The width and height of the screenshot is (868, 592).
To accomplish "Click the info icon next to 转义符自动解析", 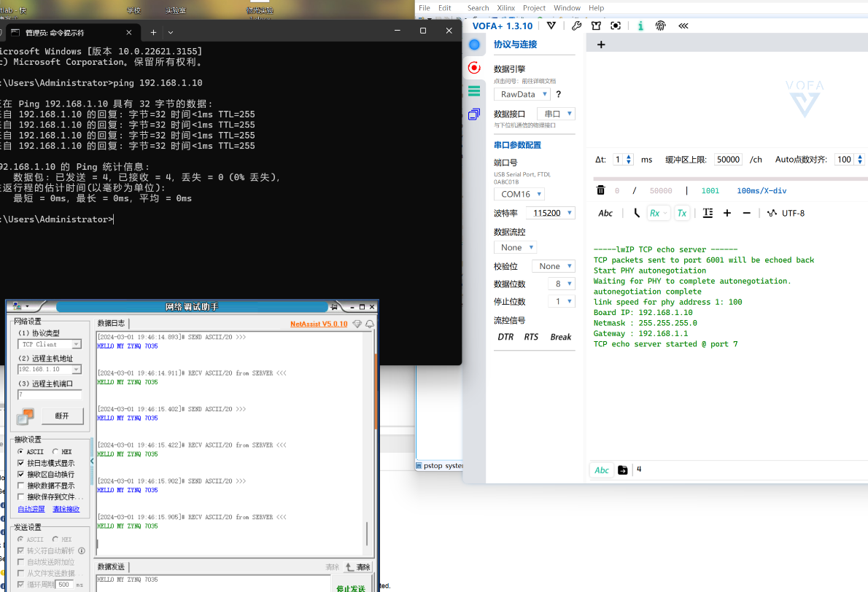I will pyautogui.click(x=82, y=550).
